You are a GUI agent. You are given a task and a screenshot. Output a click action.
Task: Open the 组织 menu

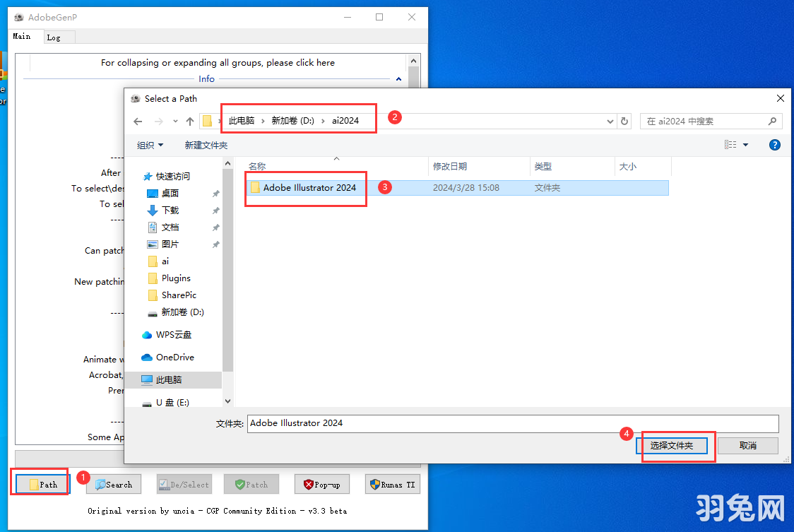coord(150,146)
